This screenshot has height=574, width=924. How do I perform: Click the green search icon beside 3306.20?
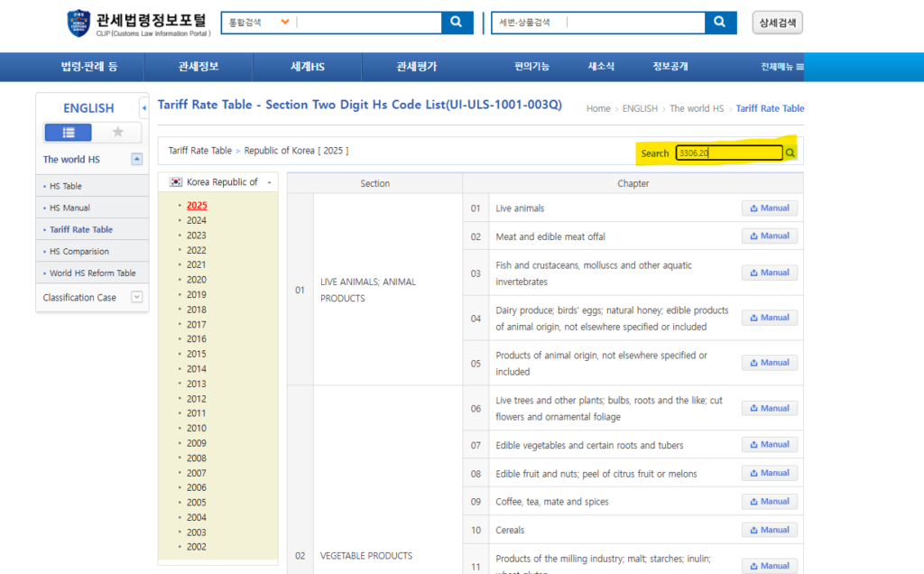(x=790, y=153)
